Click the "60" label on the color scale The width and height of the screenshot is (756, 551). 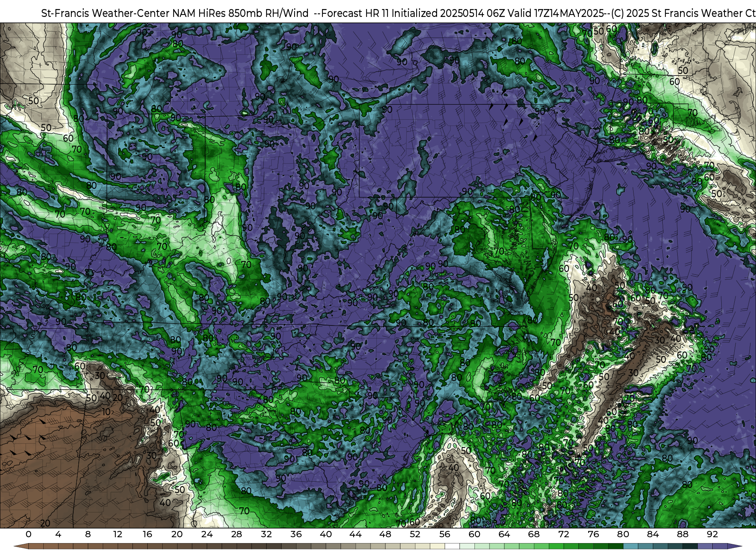pyautogui.click(x=474, y=534)
